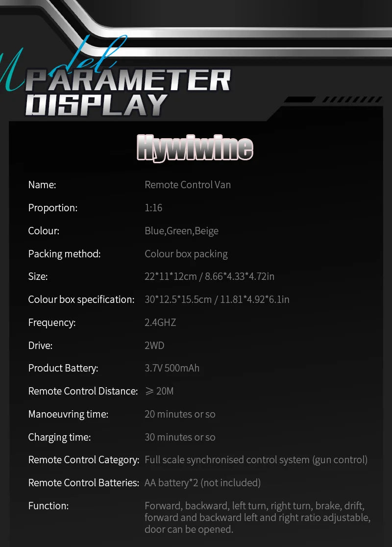Select the 2.4GHZ frequency value
Image resolution: width=392 pixels, height=547 pixels.
[x=160, y=323]
